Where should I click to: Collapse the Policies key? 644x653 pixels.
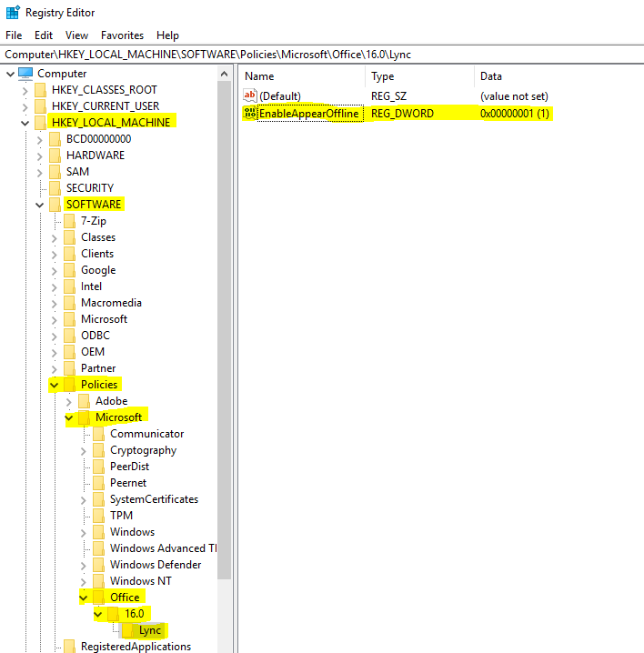(x=55, y=386)
